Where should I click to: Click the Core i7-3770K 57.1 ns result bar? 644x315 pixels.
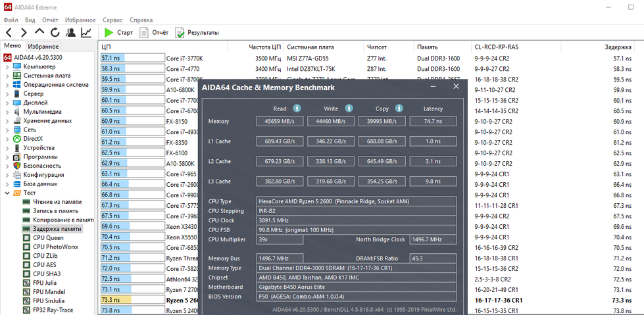(133, 58)
